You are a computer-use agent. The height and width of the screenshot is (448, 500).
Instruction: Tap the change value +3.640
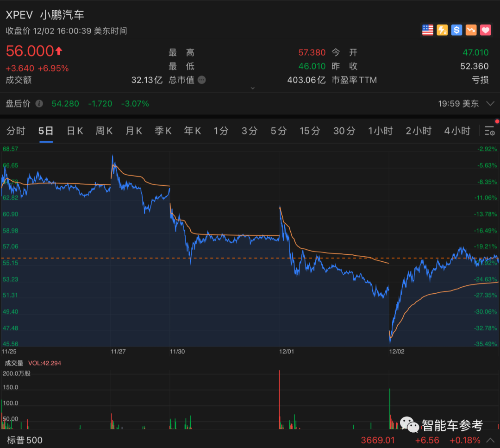click(20, 68)
